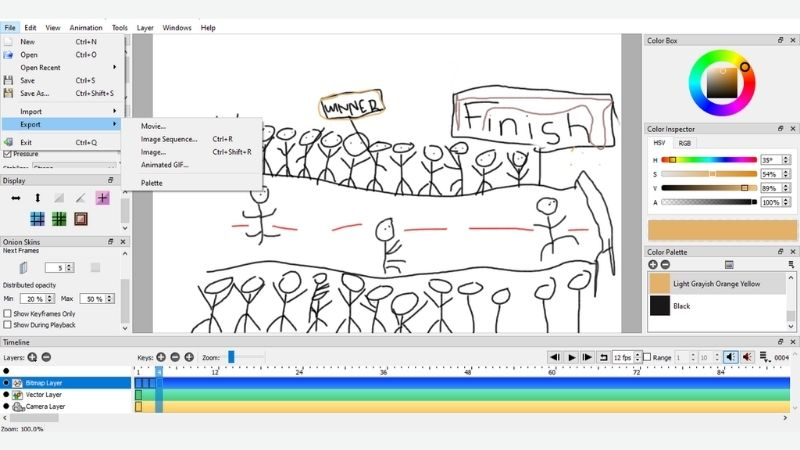Adjust the timeline Zoom slider

(246, 357)
